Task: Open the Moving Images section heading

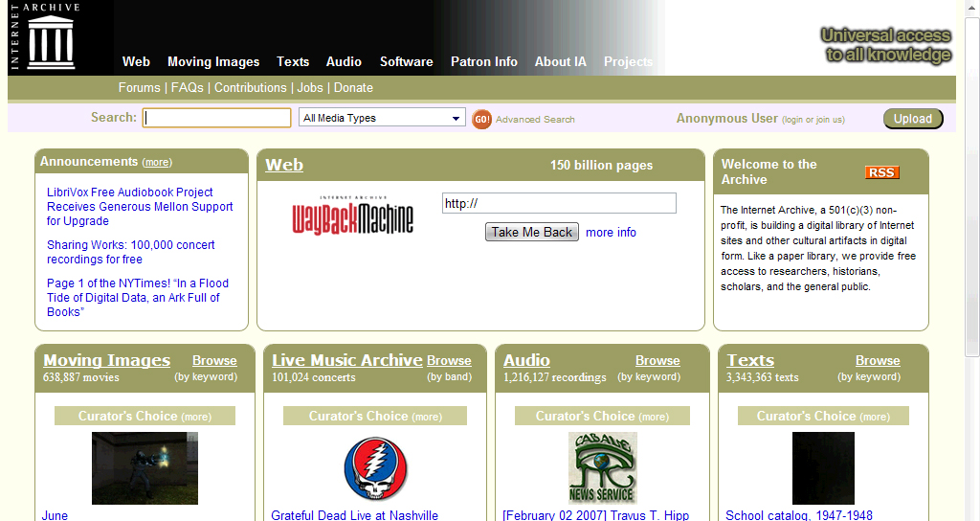Action: 107,360
